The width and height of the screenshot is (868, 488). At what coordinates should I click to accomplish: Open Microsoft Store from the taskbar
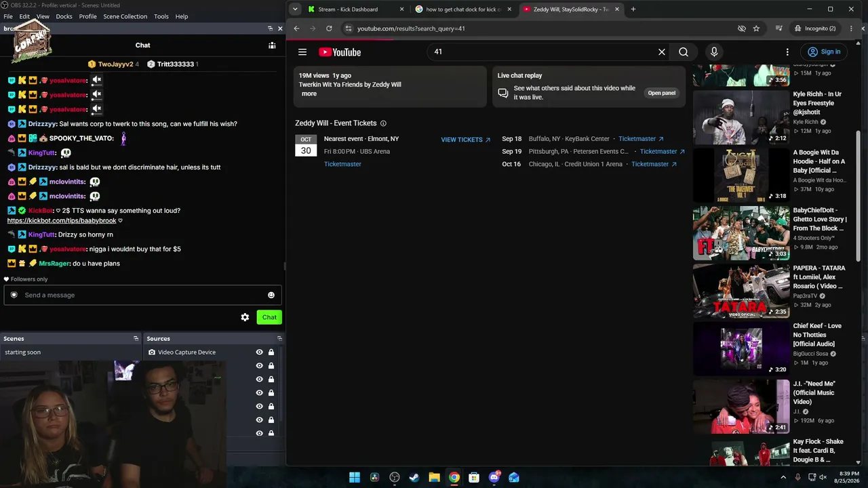pyautogui.click(x=474, y=477)
